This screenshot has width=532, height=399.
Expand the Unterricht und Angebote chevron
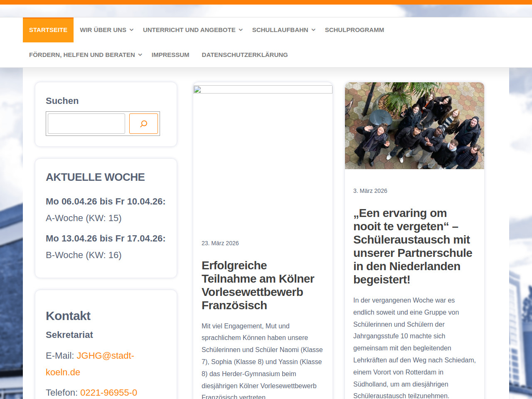[x=241, y=30]
